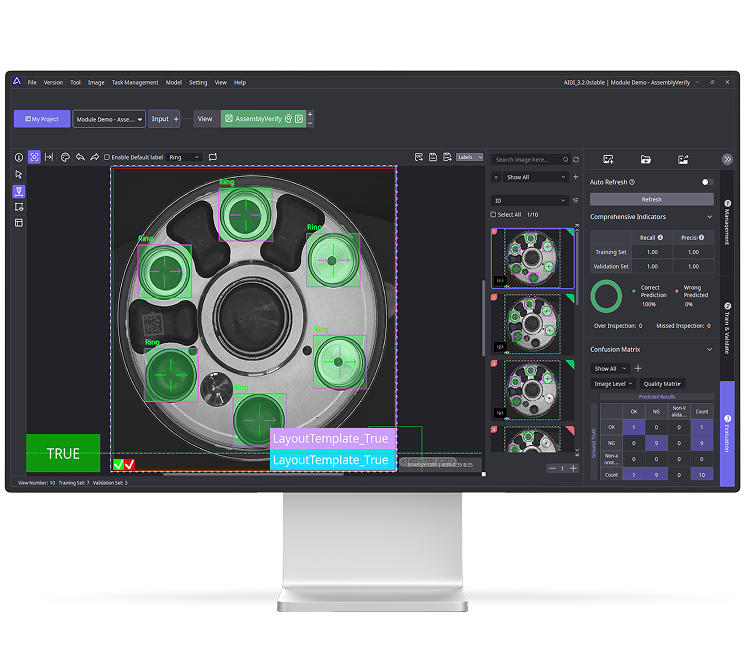Click the undo arrow in the toolbar

[x=80, y=157]
